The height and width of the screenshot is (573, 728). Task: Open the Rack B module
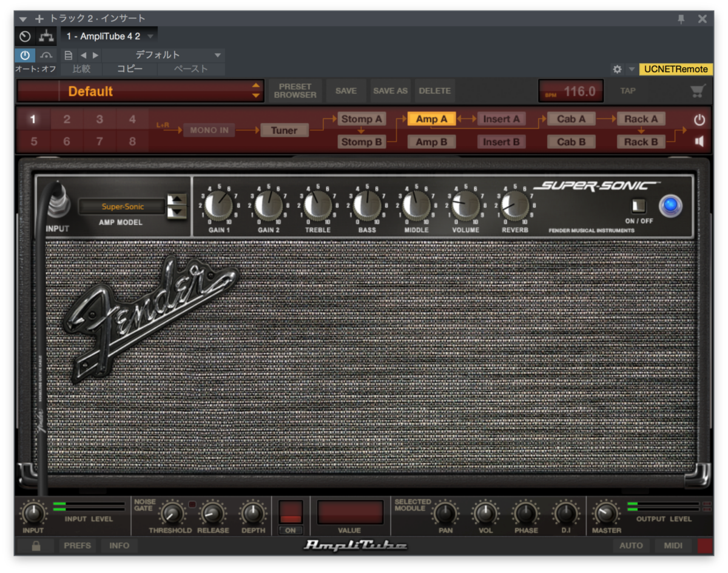641,142
